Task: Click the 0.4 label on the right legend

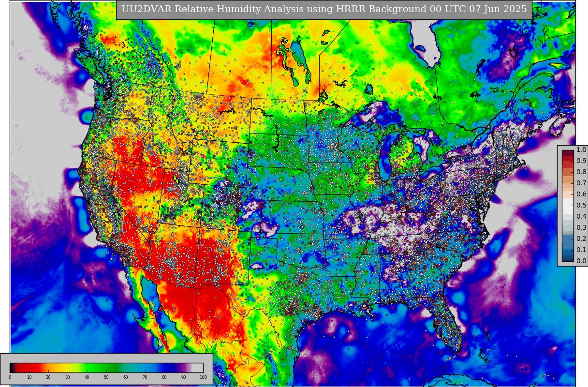Action: click(x=581, y=216)
